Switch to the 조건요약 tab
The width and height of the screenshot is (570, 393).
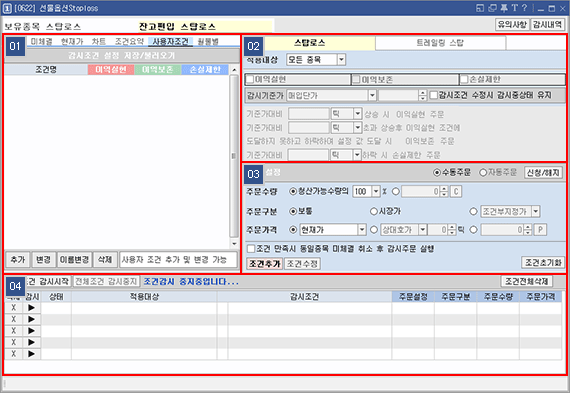pos(129,41)
